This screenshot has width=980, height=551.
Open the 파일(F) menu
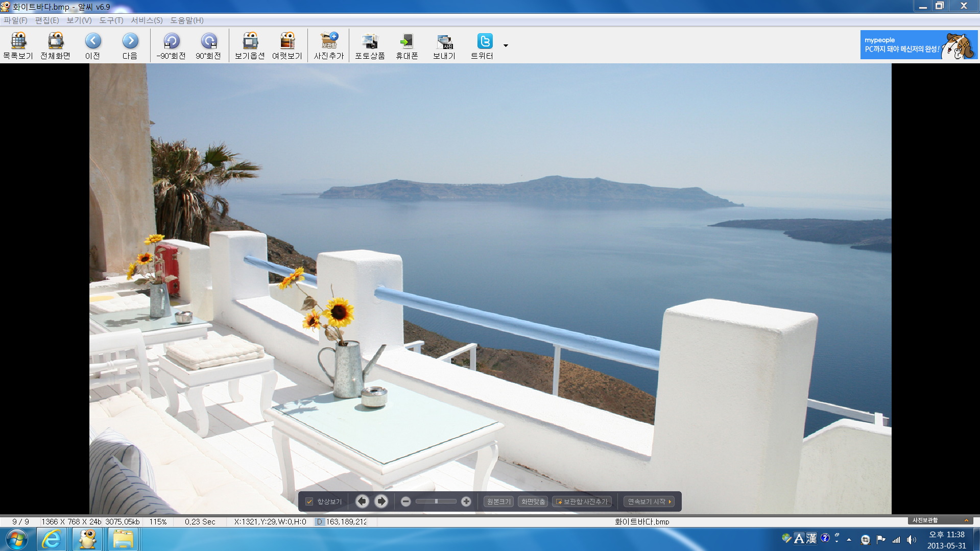15,20
